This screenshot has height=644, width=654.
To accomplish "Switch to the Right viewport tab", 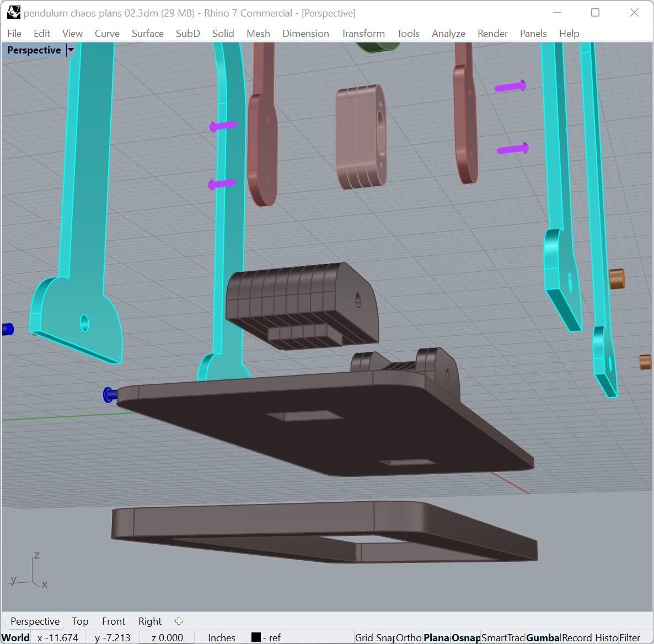I will click(x=150, y=621).
